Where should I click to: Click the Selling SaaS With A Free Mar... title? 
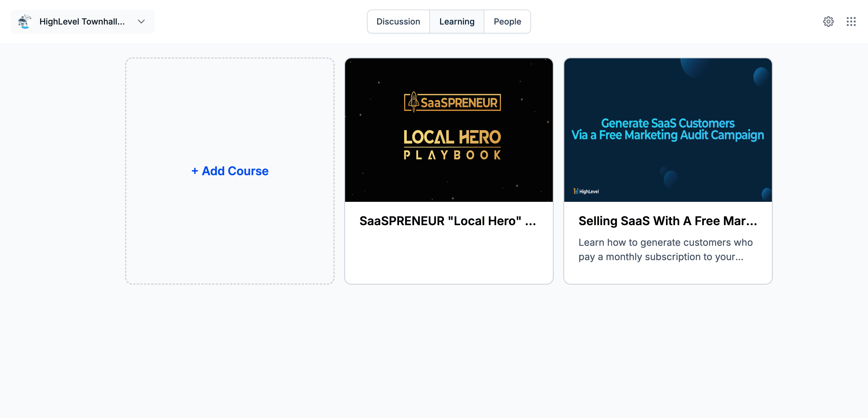[x=667, y=221]
